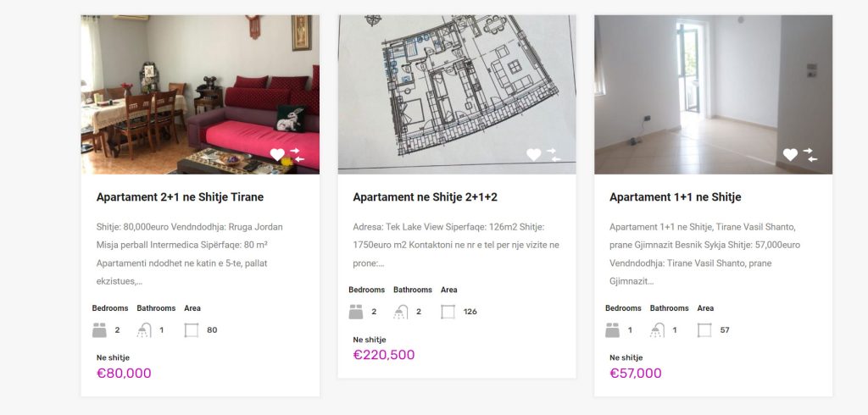
Task: Click compare arrows on floor plan listing
Action: 554,155
